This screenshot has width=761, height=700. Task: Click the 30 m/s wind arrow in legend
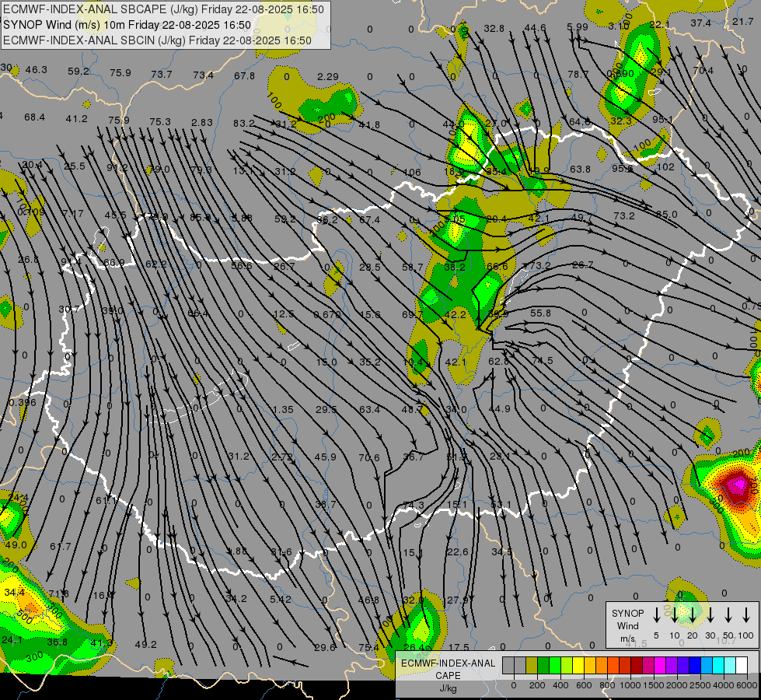click(710, 615)
